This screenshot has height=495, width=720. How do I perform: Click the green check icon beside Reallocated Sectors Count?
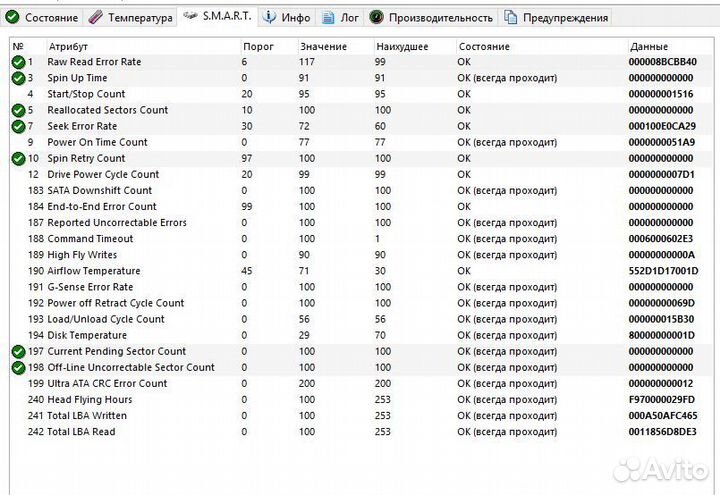tap(18, 110)
